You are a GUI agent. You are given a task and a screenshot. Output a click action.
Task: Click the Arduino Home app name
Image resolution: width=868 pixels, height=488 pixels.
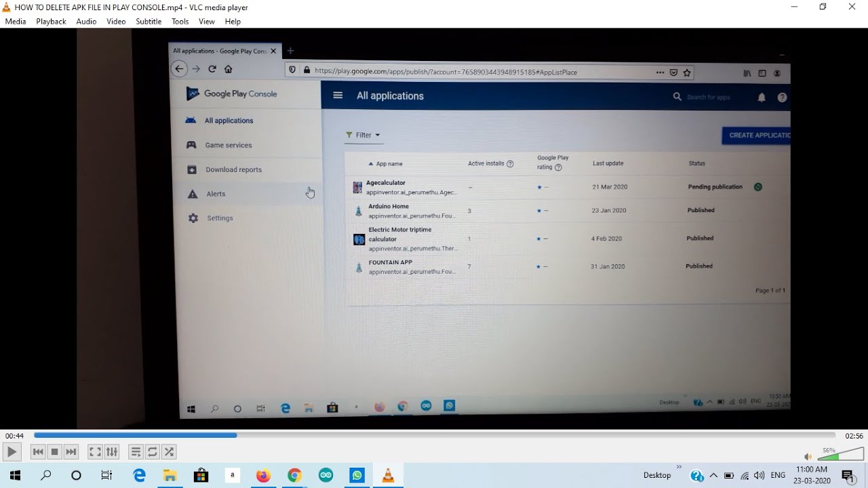[x=389, y=207]
